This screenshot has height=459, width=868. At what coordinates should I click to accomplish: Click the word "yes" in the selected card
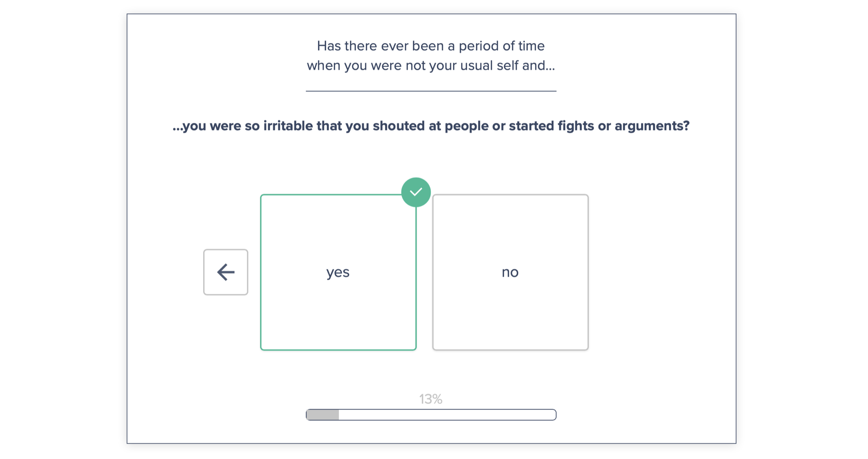(338, 272)
